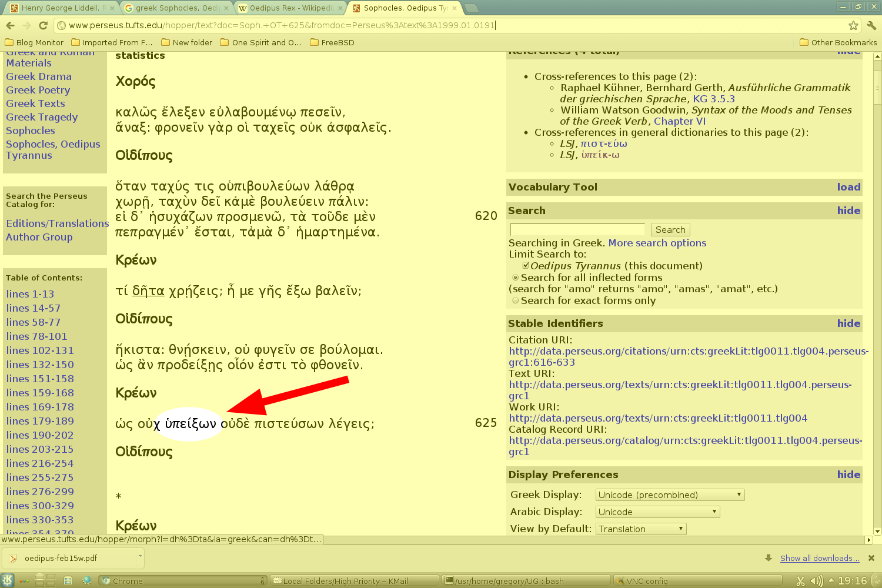Open the LSJ πιστ-εύω dictionary entry
Image resolution: width=882 pixels, height=588 pixels.
click(604, 143)
